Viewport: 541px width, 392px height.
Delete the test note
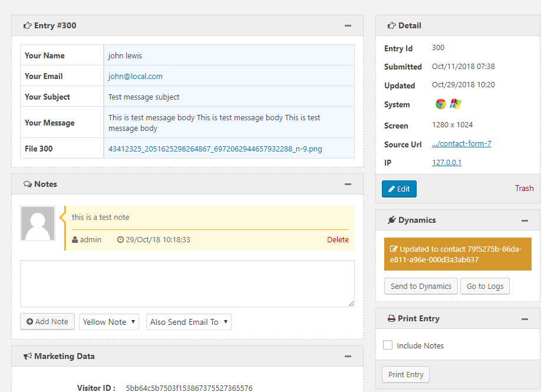[x=338, y=239]
